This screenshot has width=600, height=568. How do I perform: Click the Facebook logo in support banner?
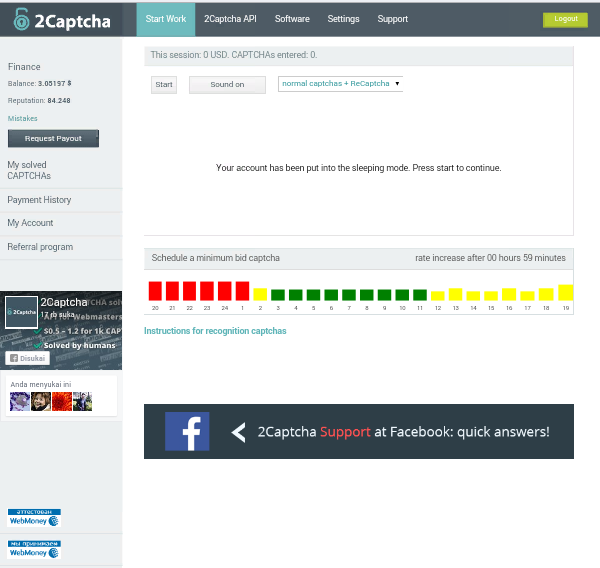(187, 431)
